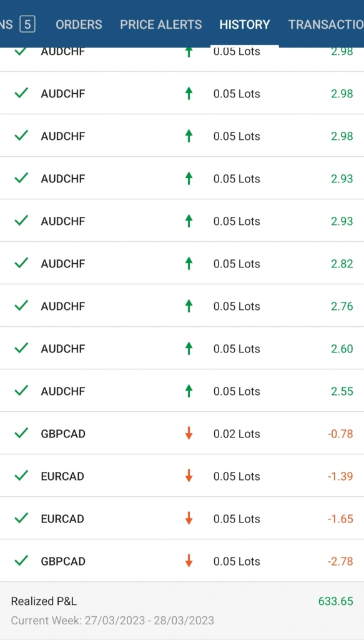
Task: Click the orange down arrow on GBPCAD 0.02 Lots
Action: coord(189,433)
